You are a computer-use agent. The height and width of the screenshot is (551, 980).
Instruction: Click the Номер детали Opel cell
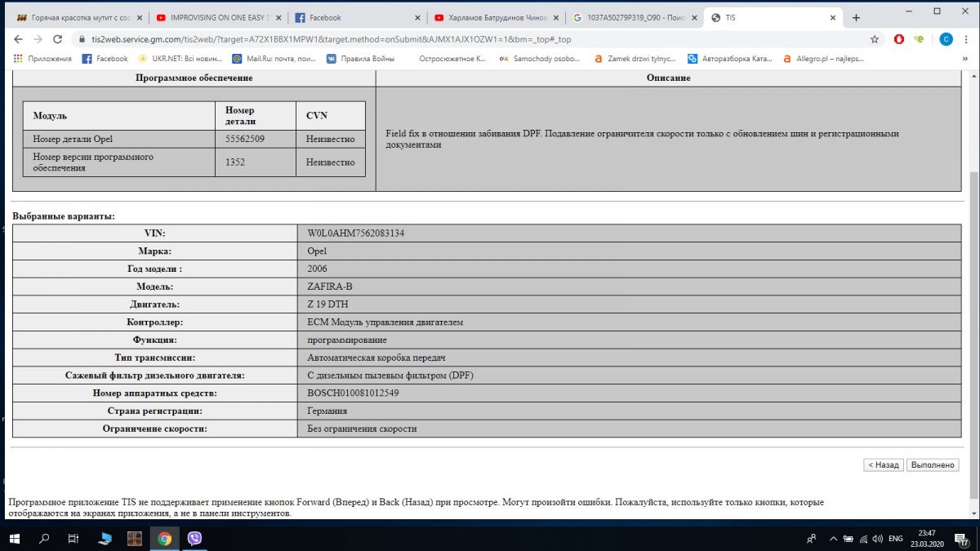[118, 139]
